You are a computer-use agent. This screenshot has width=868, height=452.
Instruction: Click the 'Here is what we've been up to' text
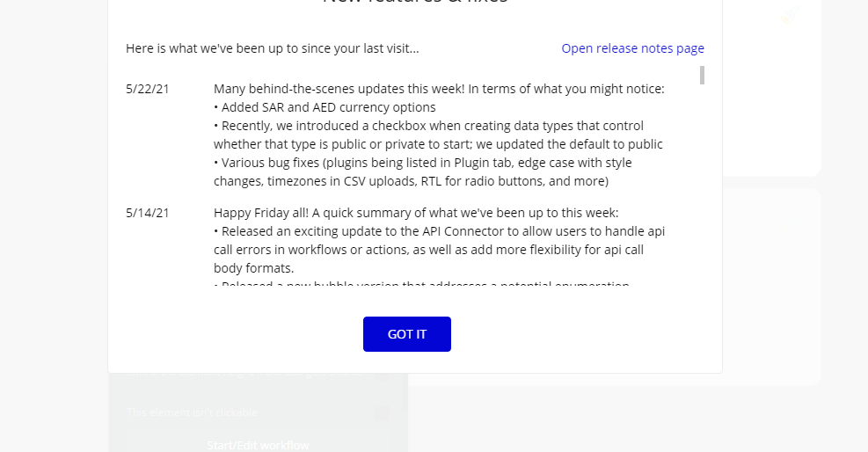(273, 48)
